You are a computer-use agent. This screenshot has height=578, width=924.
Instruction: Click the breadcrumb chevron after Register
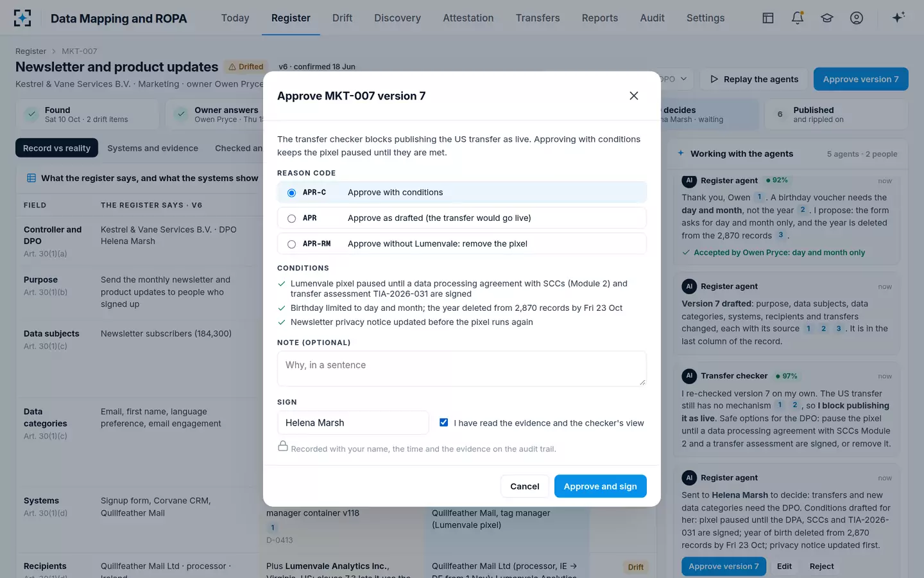pyautogui.click(x=54, y=51)
